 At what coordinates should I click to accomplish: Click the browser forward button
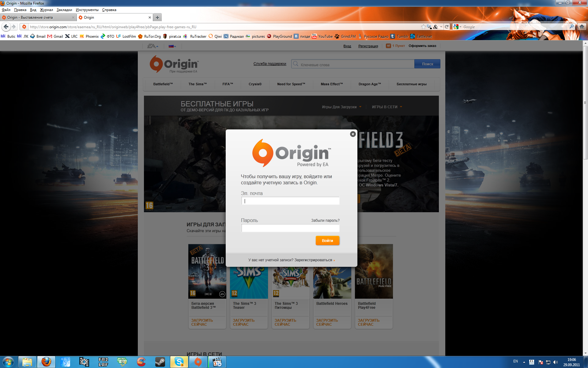pyautogui.click(x=14, y=27)
